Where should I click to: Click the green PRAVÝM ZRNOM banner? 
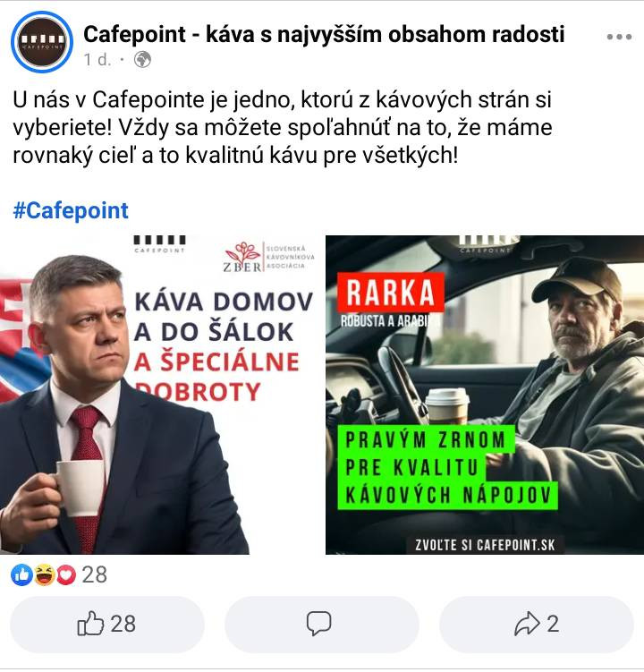447,467
